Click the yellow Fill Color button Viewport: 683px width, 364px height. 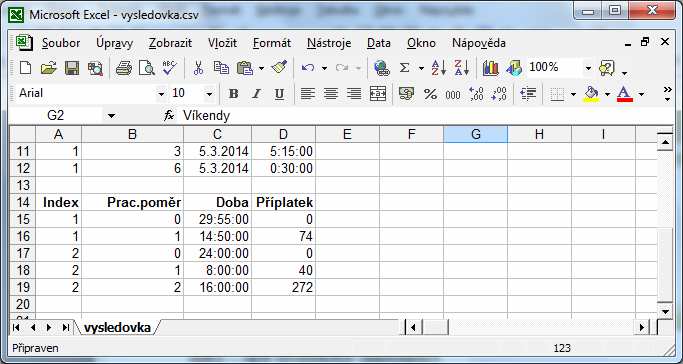[x=591, y=94]
